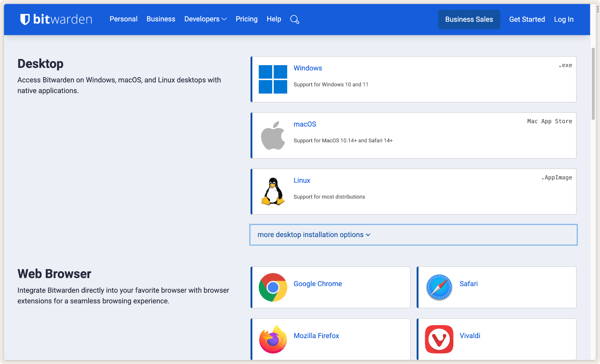Click the Safari compass icon
Viewport: 600px width, 364px height.
(x=439, y=287)
